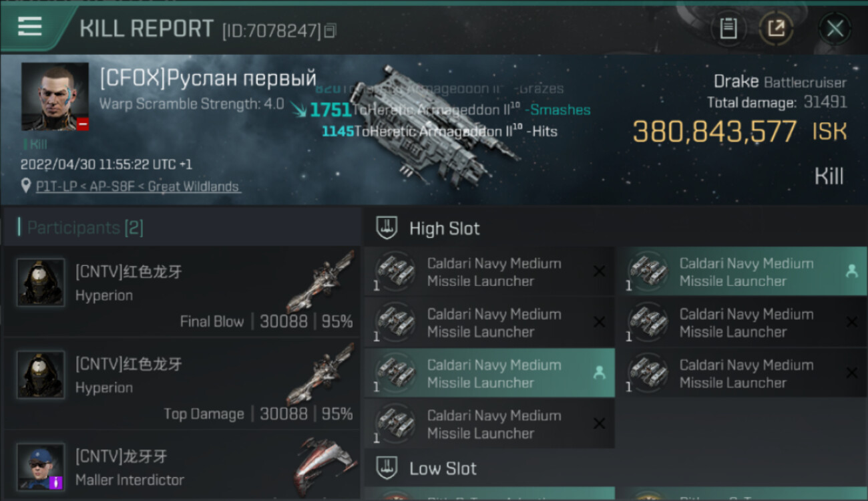The width and height of the screenshot is (868, 501).
Task: Open the clipboard notes icon
Action: point(728,28)
